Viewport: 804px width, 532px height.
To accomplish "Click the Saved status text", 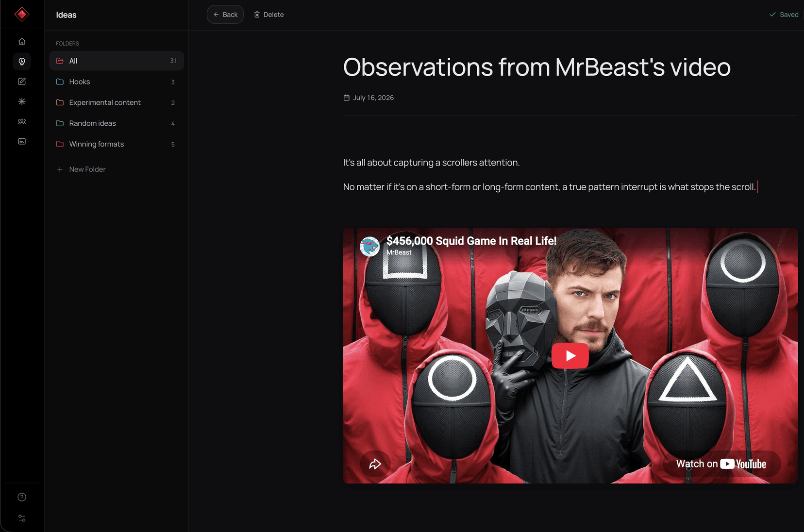I will tap(789, 15).
